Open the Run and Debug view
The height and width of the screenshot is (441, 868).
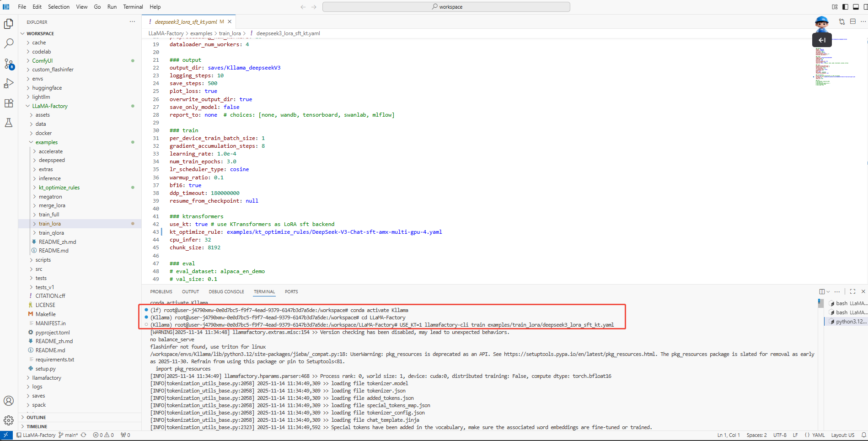(x=9, y=83)
